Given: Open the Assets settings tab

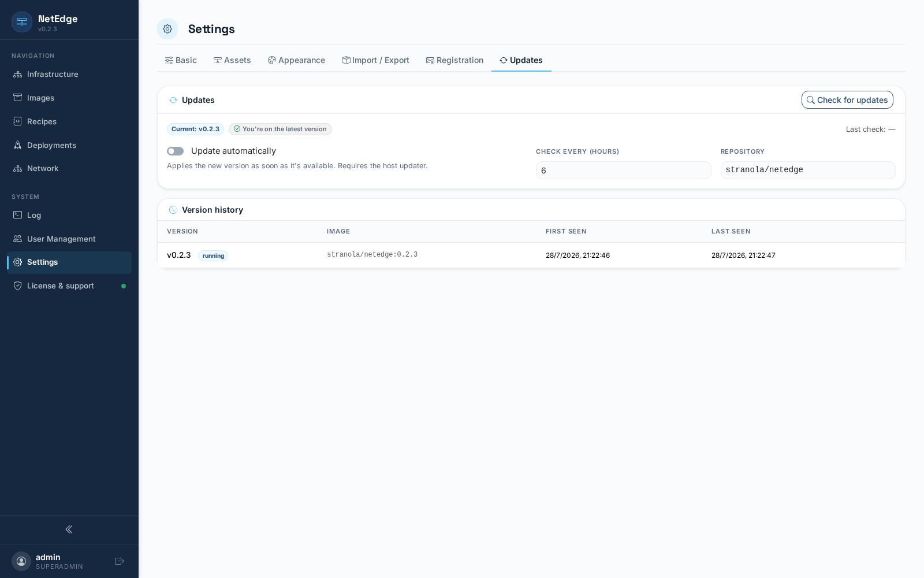Looking at the screenshot, I should tap(232, 60).
